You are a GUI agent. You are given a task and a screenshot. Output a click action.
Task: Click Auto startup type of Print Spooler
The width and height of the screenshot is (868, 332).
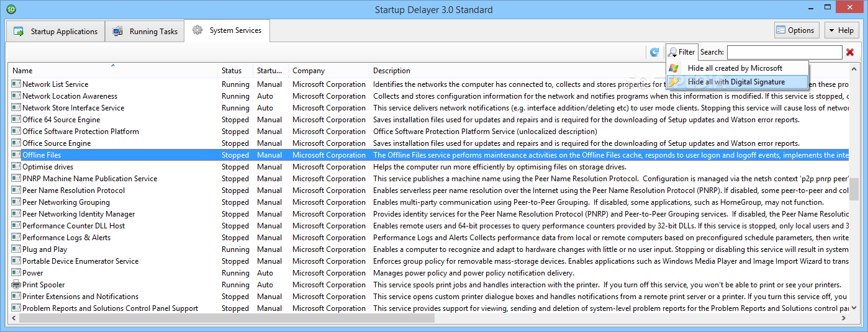click(x=265, y=284)
